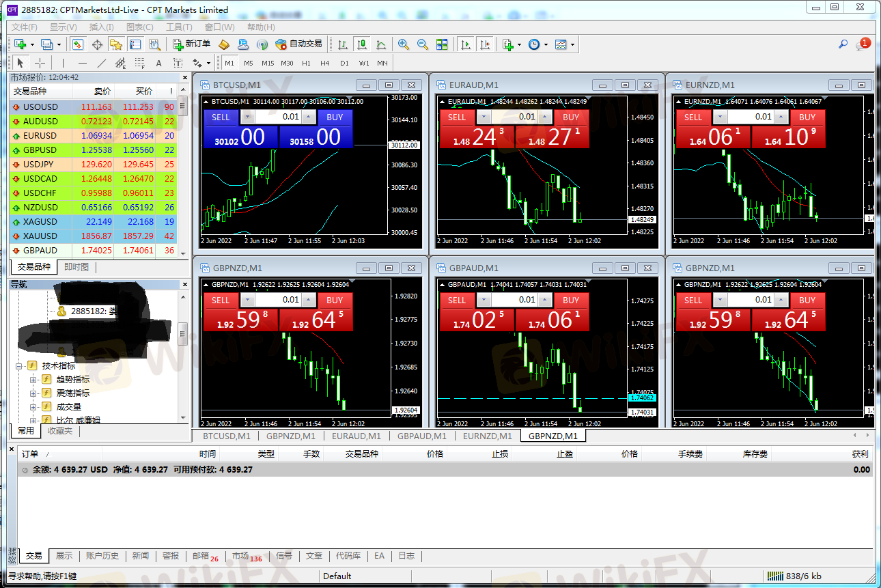The height and width of the screenshot is (588, 881).
Task: Switch chart to bar chart type
Action: [343, 44]
